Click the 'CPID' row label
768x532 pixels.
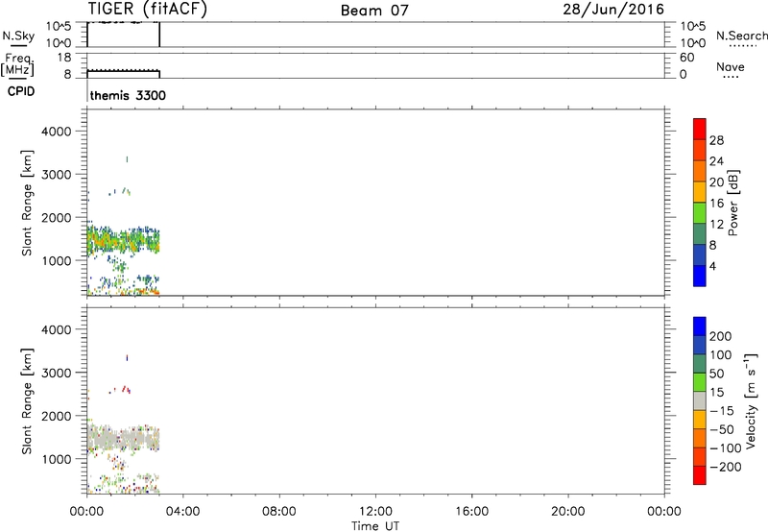pyautogui.click(x=21, y=91)
